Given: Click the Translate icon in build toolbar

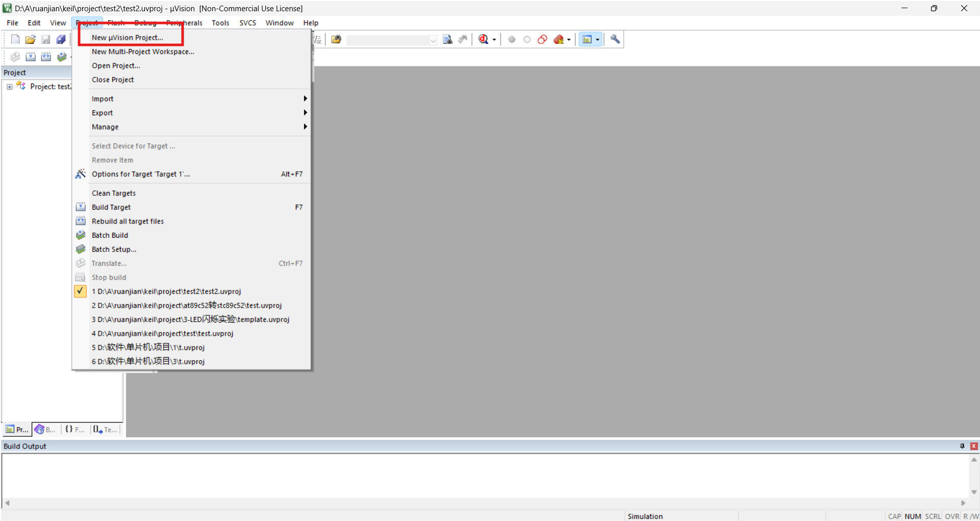Looking at the screenshot, I should click(x=15, y=57).
